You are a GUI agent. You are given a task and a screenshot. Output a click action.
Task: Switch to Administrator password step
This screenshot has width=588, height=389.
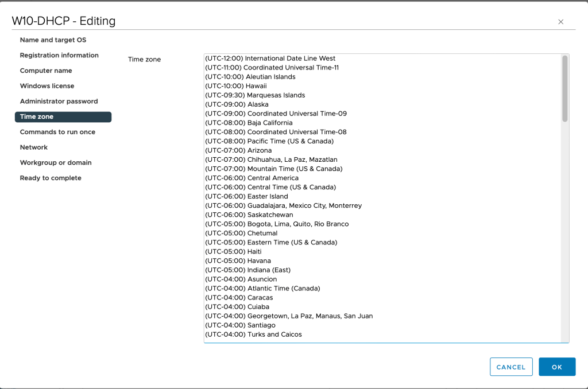coord(59,102)
